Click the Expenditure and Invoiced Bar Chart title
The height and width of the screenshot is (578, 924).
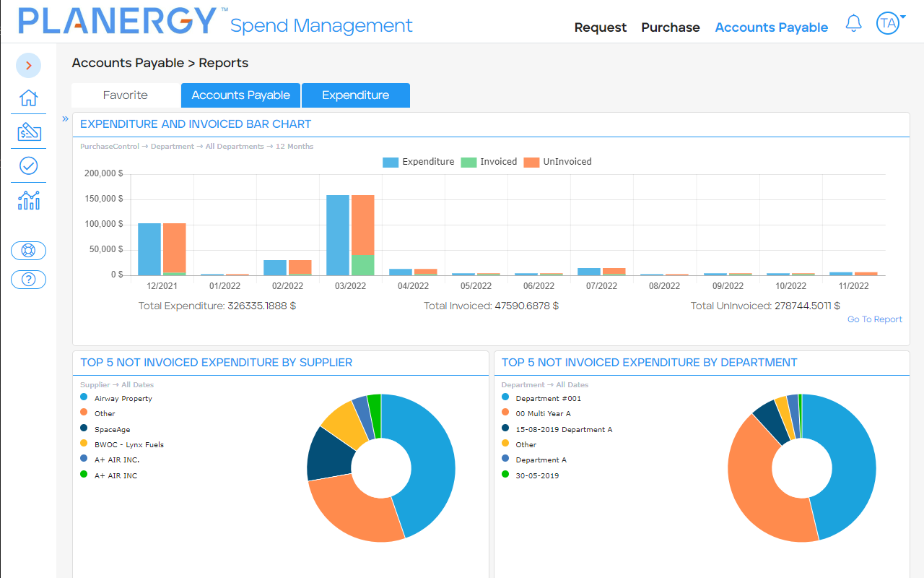[x=196, y=124]
